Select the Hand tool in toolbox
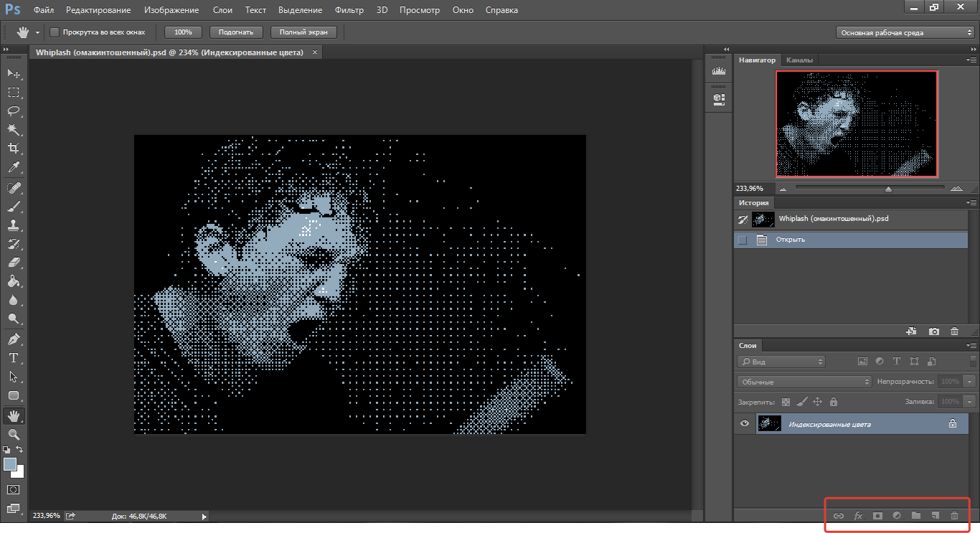Viewport: 980px width, 533px height. point(14,416)
